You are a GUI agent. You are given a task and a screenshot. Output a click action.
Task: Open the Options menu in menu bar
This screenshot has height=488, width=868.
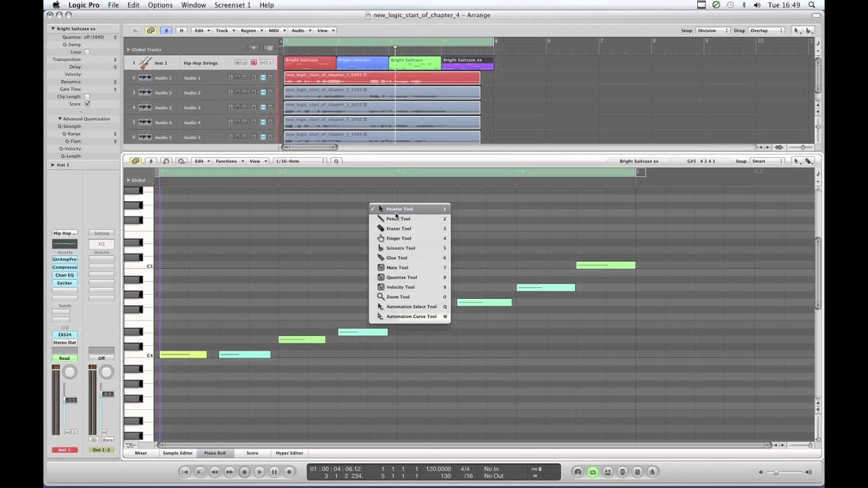click(160, 5)
